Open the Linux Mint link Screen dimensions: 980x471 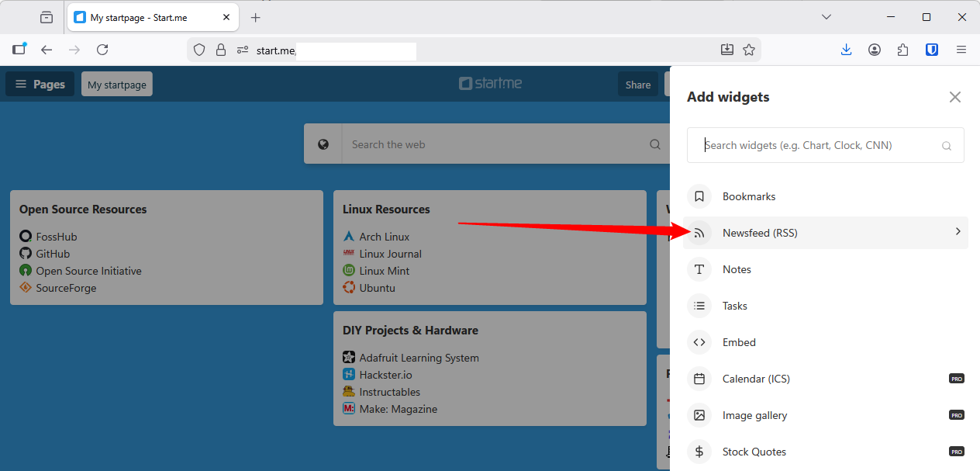point(385,271)
